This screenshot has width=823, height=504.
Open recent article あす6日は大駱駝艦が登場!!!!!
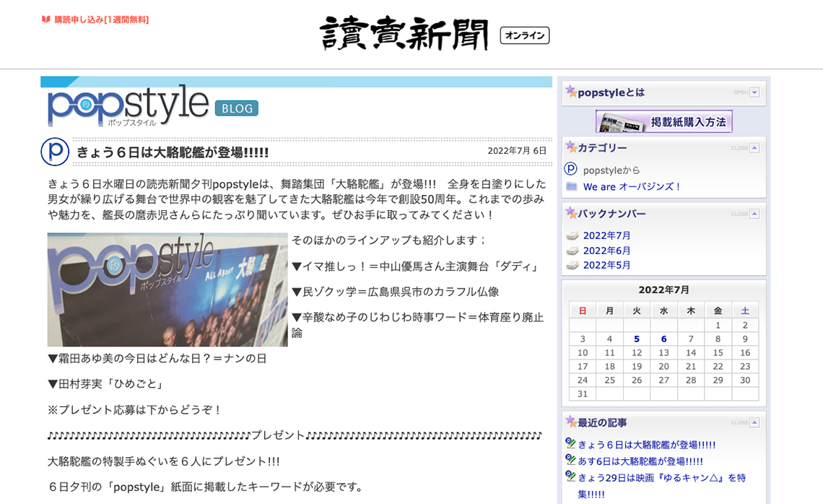tap(640, 461)
